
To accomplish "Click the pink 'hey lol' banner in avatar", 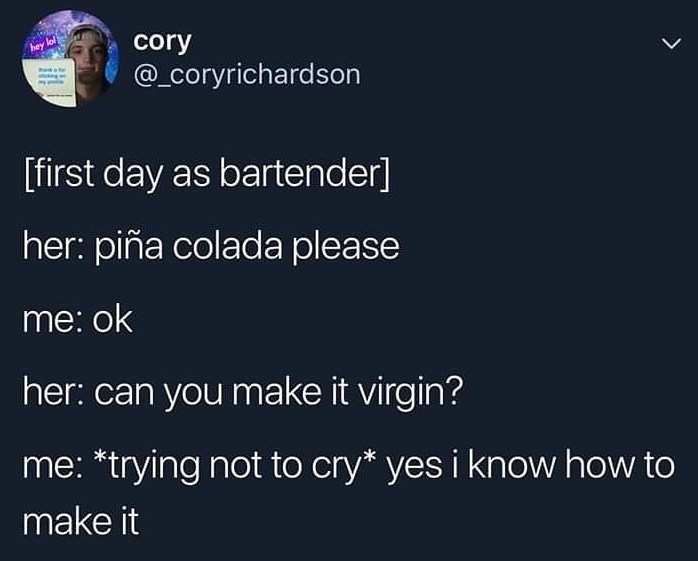I will [x=42, y=45].
